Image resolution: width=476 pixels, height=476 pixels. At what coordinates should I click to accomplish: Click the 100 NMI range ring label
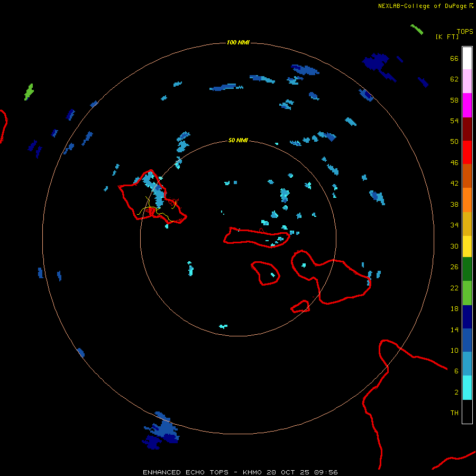[x=238, y=42]
